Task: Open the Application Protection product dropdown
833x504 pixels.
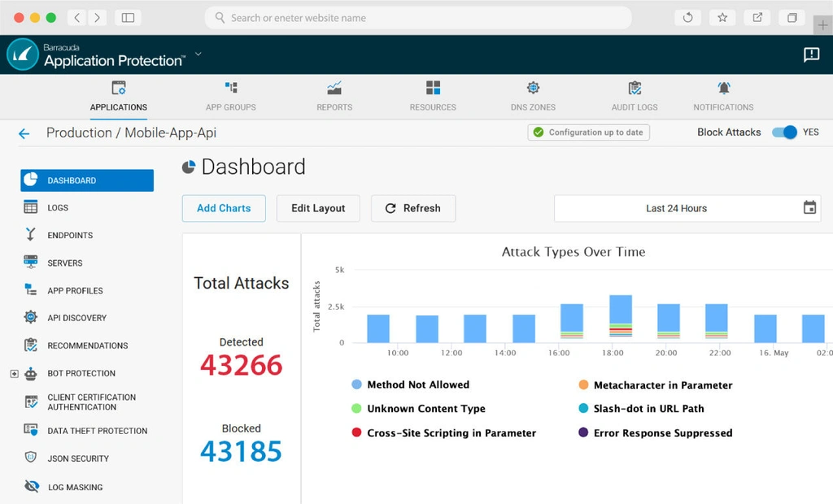Action: pos(198,54)
